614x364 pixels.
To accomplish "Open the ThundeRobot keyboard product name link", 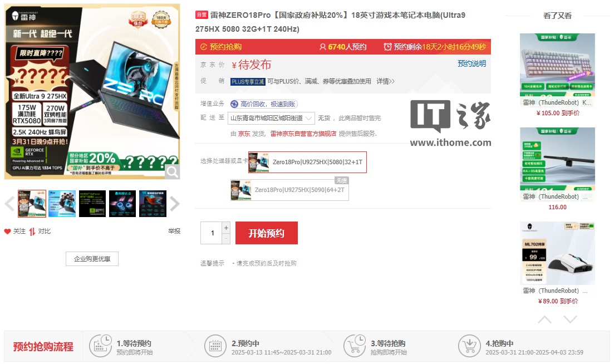I will [x=557, y=102].
